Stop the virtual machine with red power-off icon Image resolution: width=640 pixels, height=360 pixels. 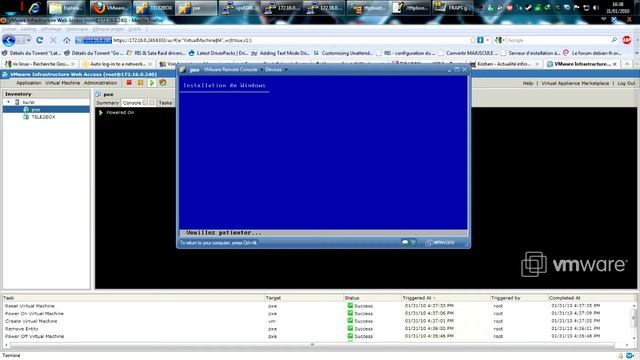pyautogui.click(x=129, y=83)
